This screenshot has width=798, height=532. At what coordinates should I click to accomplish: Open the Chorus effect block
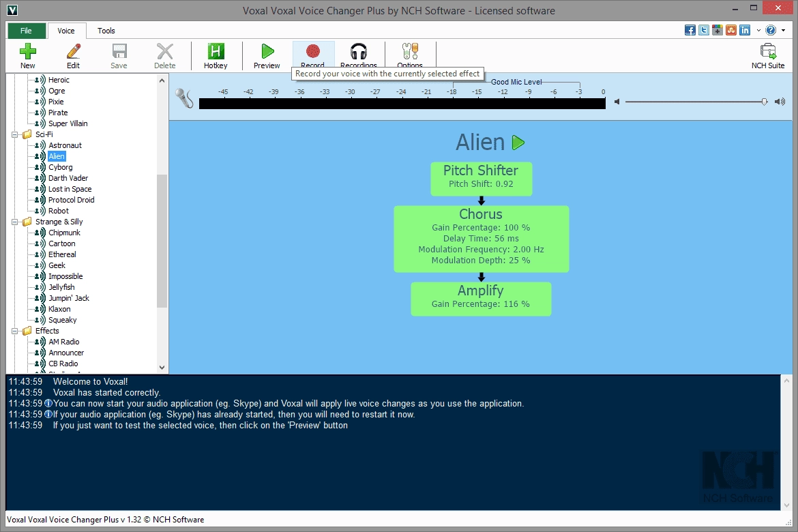pyautogui.click(x=481, y=239)
